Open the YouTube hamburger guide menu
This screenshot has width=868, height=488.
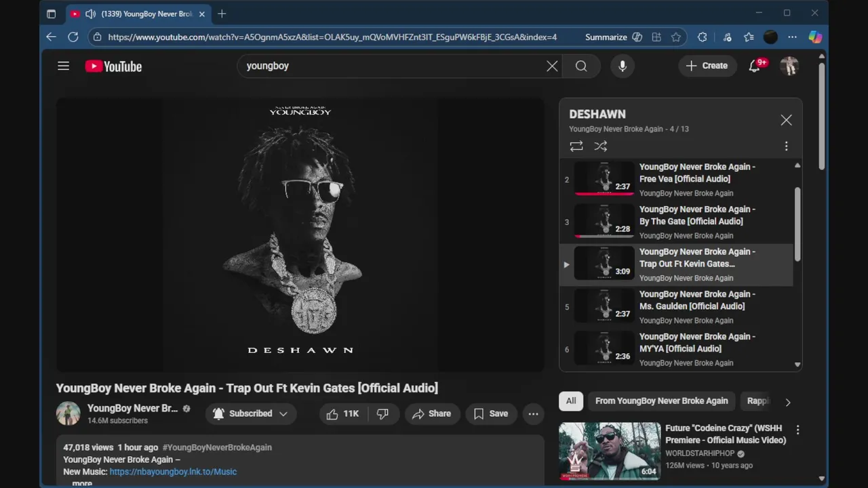coord(63,66)
